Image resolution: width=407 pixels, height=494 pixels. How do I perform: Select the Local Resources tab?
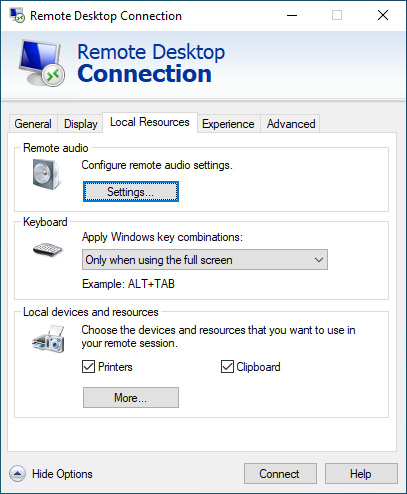pyautogui.click(x=150, y=122)
